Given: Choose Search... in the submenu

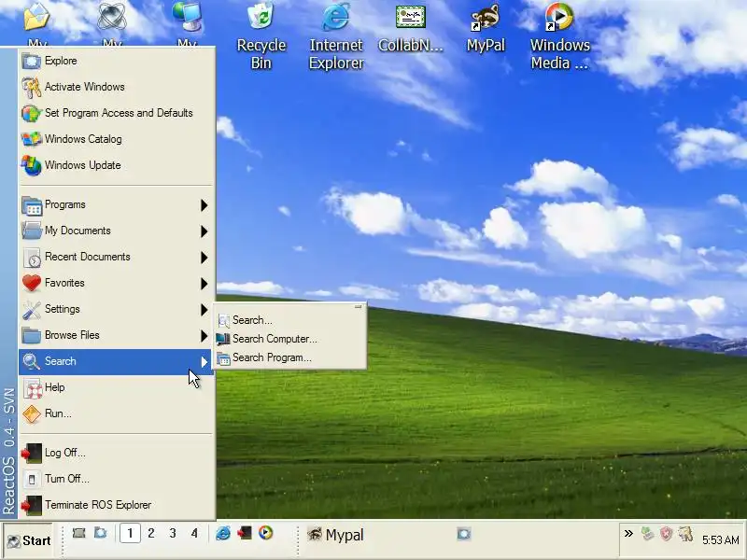Looking at the screenshot, I should coord(290,320).
